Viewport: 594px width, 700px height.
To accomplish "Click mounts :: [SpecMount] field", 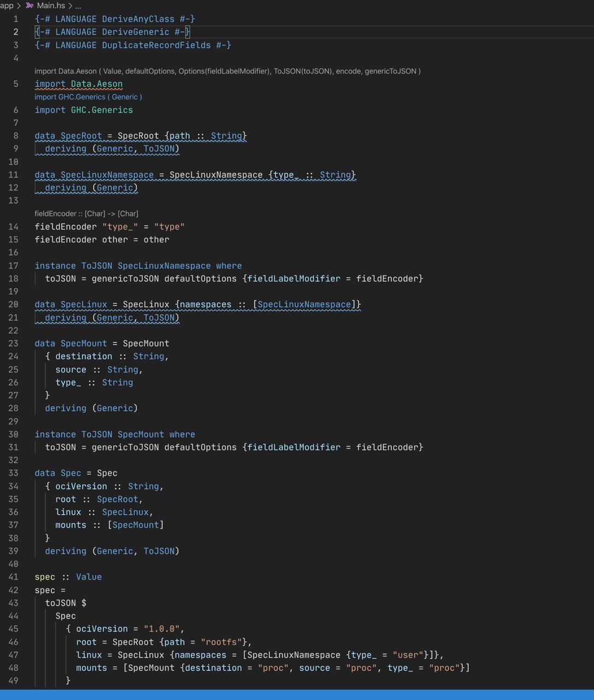I will (109, 526).
